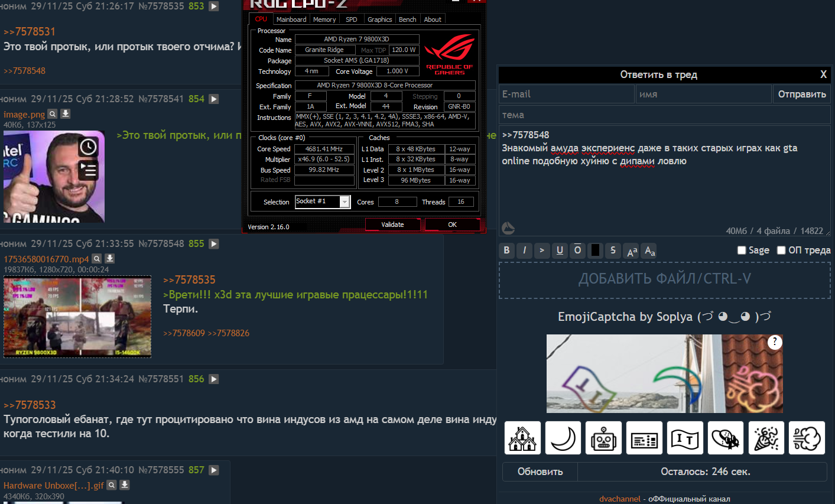Apply bold formatting in the reply form
This screenshot has width=835, height=504.
click(506, 251)
